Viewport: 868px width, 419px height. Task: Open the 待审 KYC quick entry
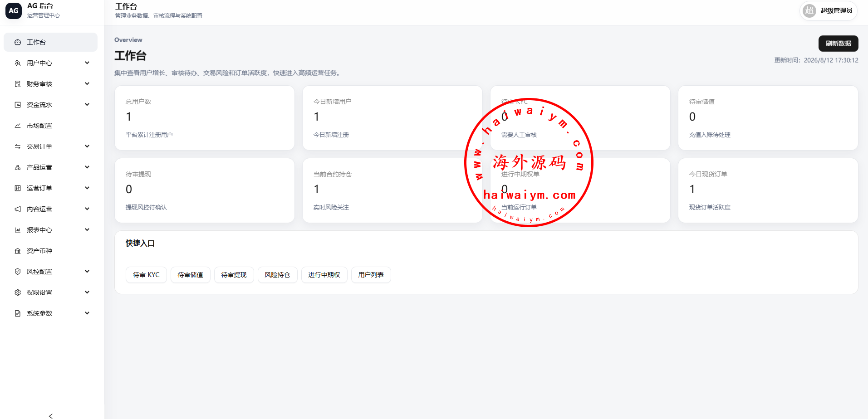pyautogui.click(x=146, y=275)
